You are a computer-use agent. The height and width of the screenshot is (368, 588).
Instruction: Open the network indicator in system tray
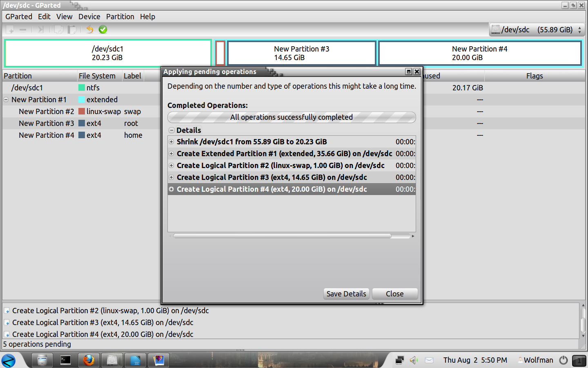400,360
